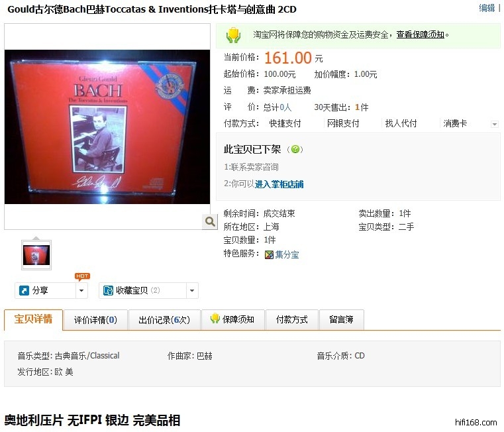The image size is (504, 432).
Task: Expand the payment methods dropdown arrow
Action: pos(495,124)
